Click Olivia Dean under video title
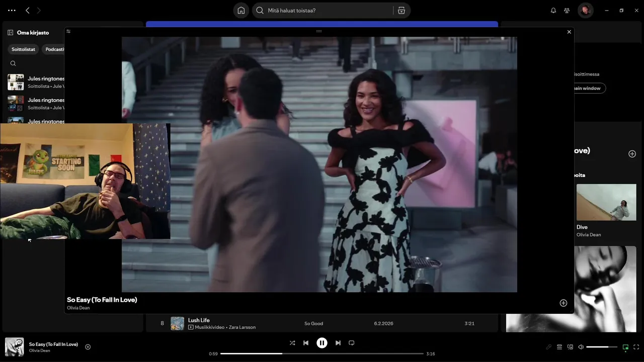644x362 pixels. [78, 308]
